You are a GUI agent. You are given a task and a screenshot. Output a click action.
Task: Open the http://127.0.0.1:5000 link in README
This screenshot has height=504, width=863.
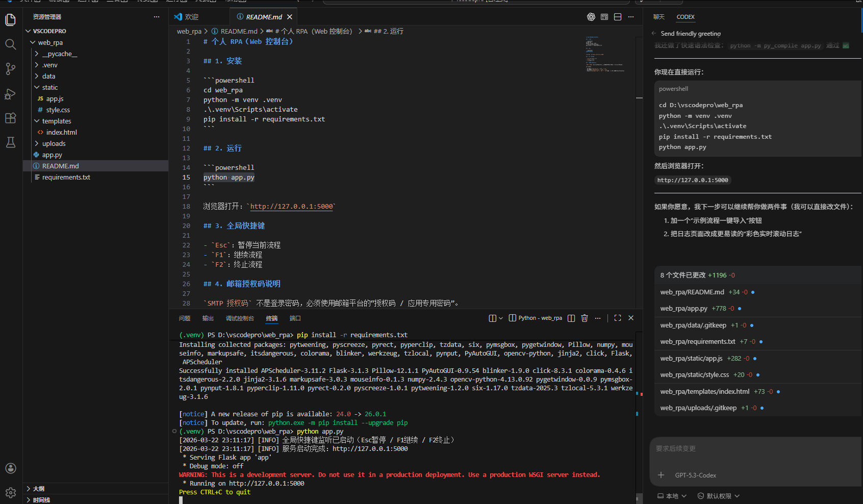(291, 207)
